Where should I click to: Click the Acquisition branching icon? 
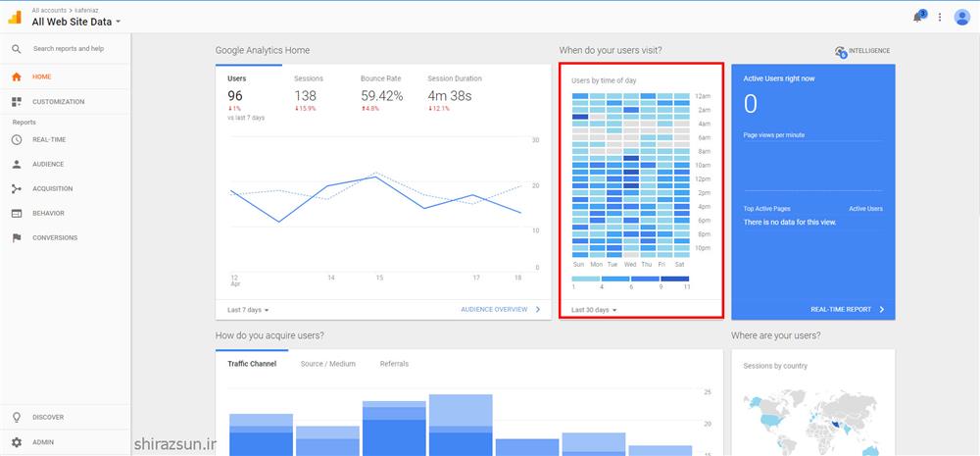pyautogui.click(x=17, y=188)
